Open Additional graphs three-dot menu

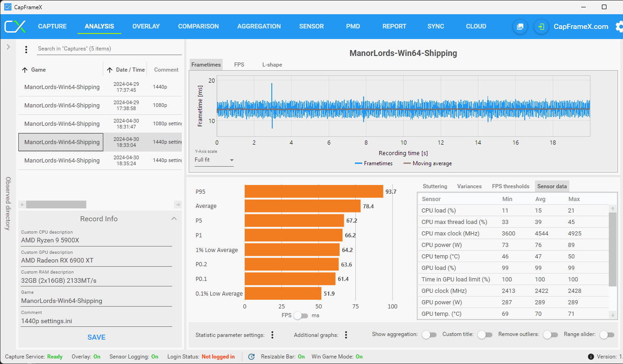pyautogui.click(x=346, y=335)
